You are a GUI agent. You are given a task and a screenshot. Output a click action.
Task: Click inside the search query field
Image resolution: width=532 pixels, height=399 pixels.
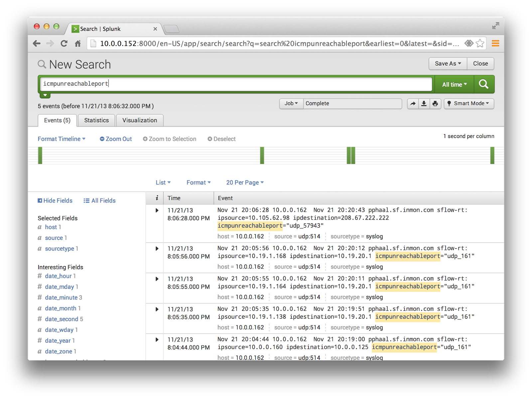pos(236,84)
